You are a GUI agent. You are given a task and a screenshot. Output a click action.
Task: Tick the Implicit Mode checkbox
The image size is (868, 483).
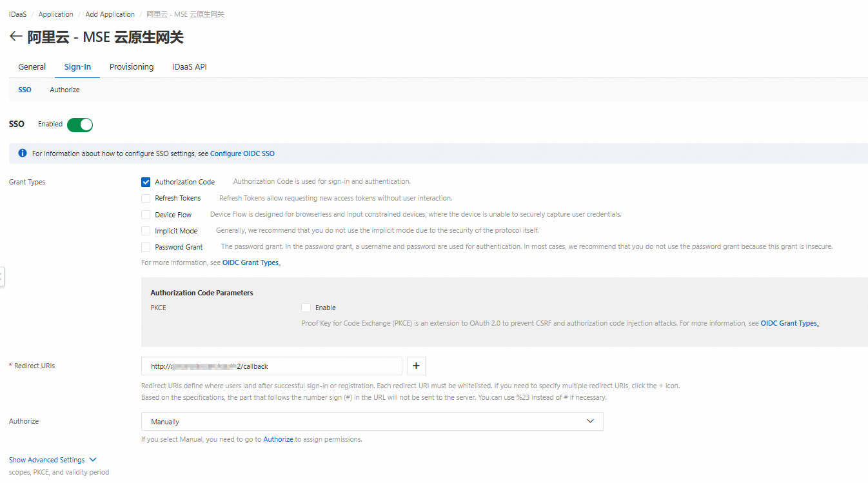(x=146, y=231)
